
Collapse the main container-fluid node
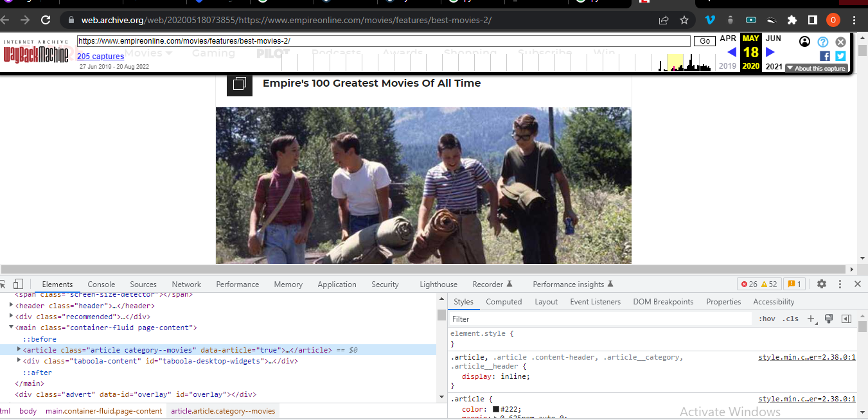(12, 328)
